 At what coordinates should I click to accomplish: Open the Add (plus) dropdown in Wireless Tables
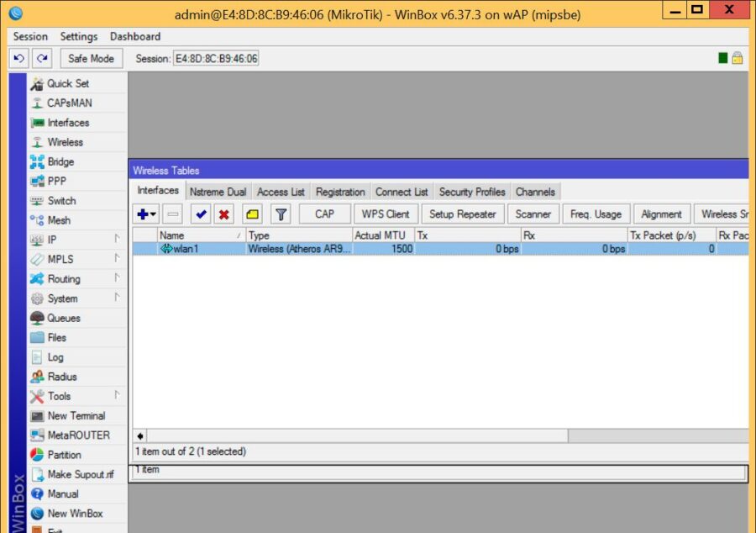[x=146, y=214]
